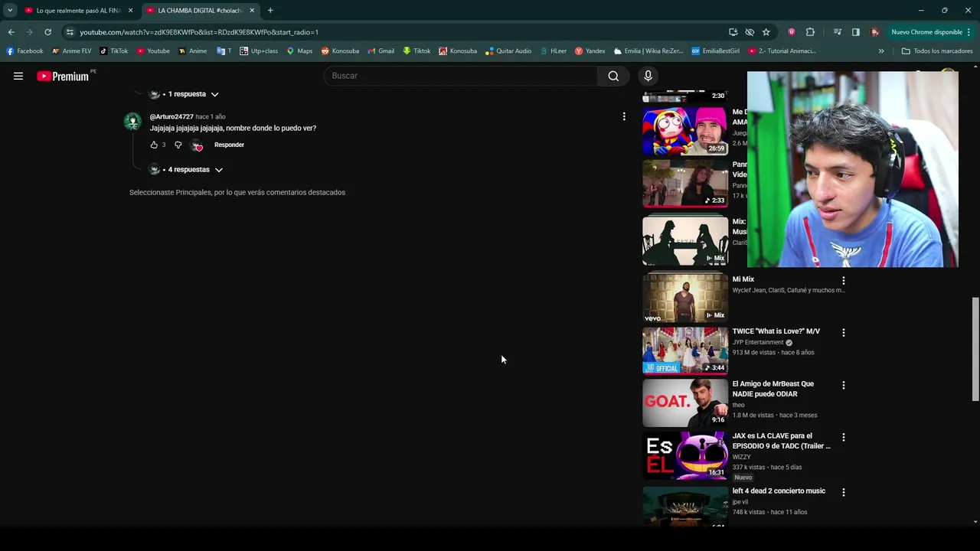Open the JAX 16:31 thumbnail

tap(684, 455)
